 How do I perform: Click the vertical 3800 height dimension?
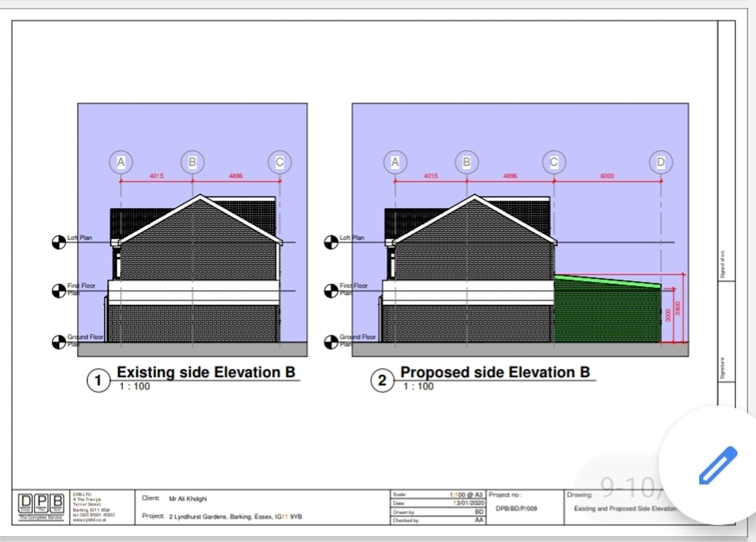point(677,308)
